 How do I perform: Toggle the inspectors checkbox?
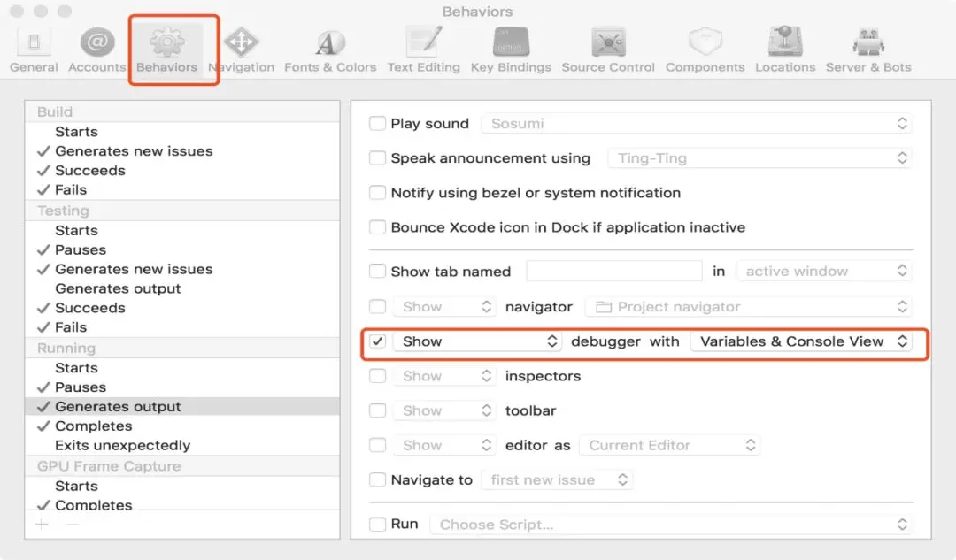[x=377, y=376]
